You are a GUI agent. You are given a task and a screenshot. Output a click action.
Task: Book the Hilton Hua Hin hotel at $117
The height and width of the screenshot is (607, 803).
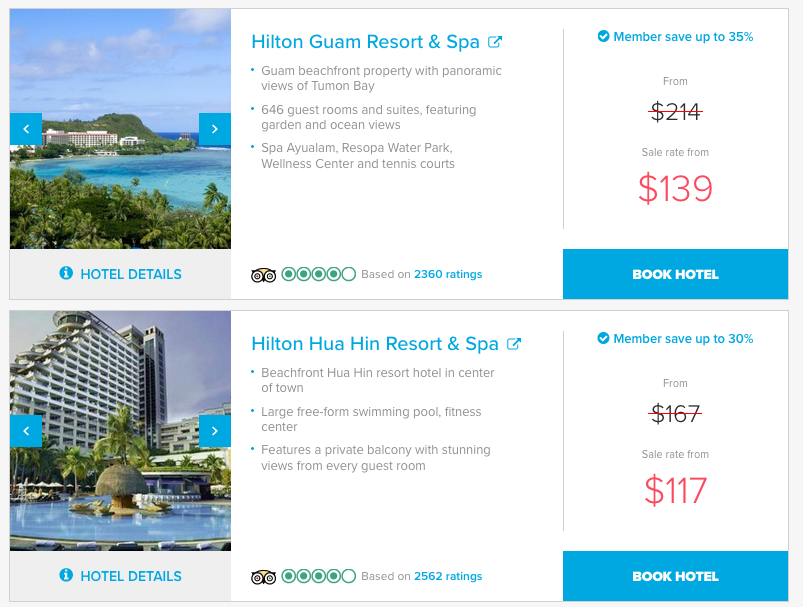click(675, 576)
